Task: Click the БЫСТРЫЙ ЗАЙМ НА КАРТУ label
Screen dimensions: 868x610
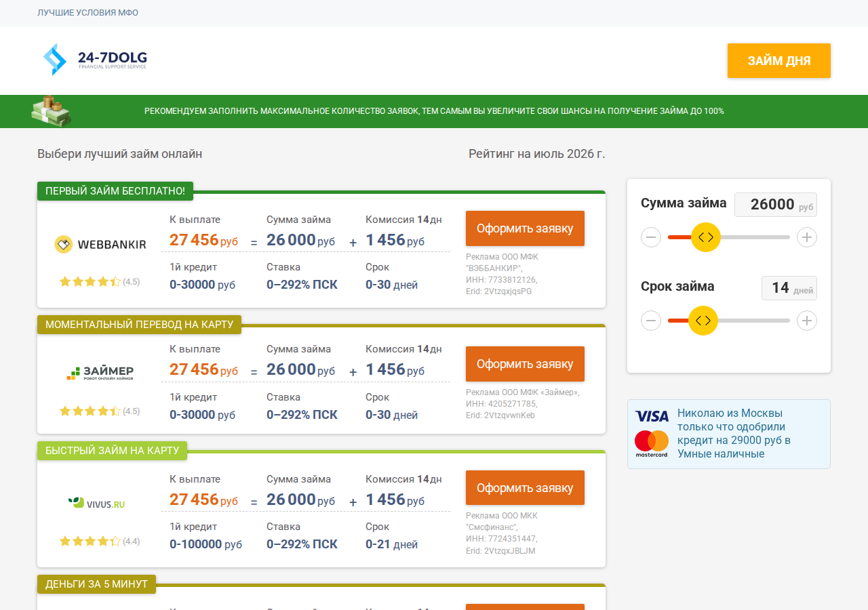Action: (x=113, y=451)
